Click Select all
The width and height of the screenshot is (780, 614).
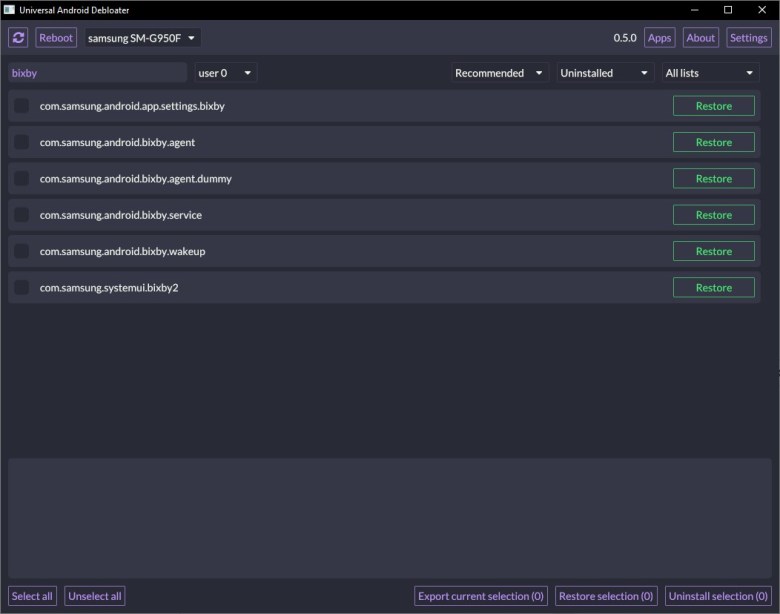(32, 596)
